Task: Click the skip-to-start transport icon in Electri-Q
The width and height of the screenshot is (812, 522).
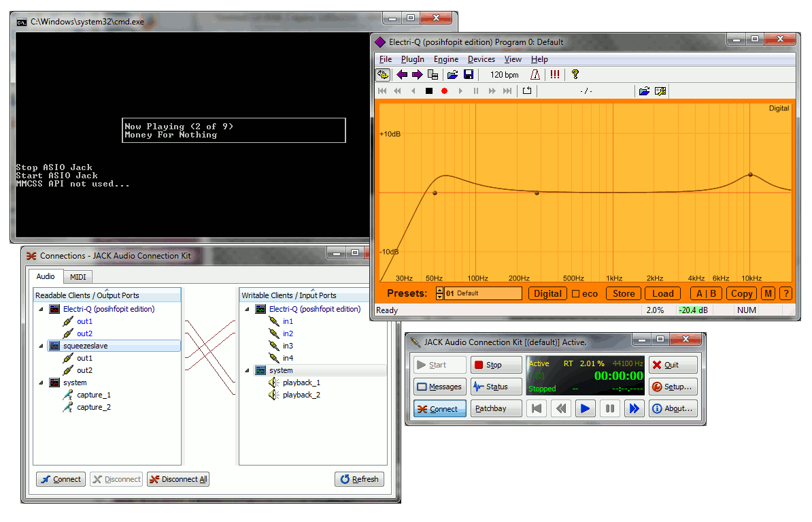Action: (x=382, y=91)
